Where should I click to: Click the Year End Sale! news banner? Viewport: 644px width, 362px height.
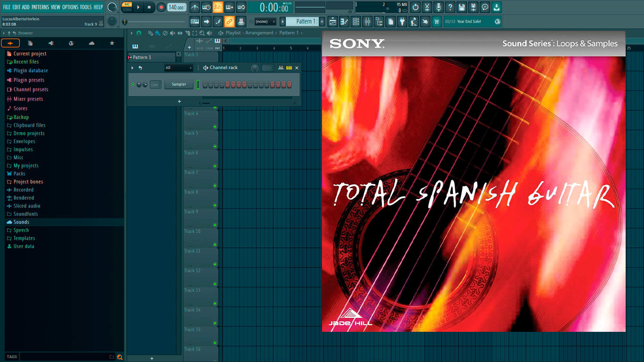tap(472, 22)
